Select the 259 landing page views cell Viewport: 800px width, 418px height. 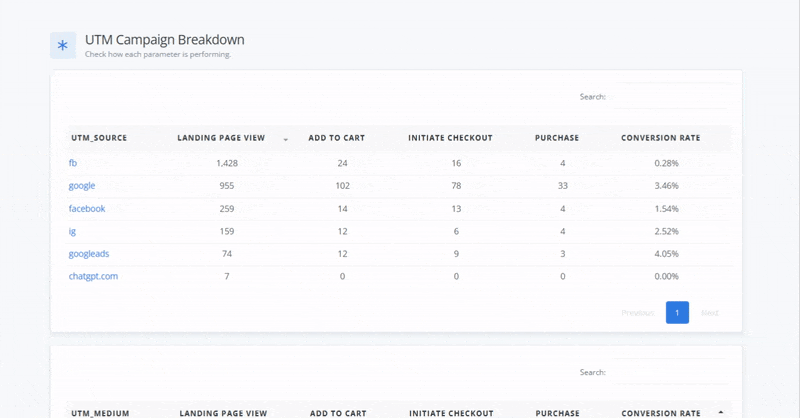tap(227, 209)
